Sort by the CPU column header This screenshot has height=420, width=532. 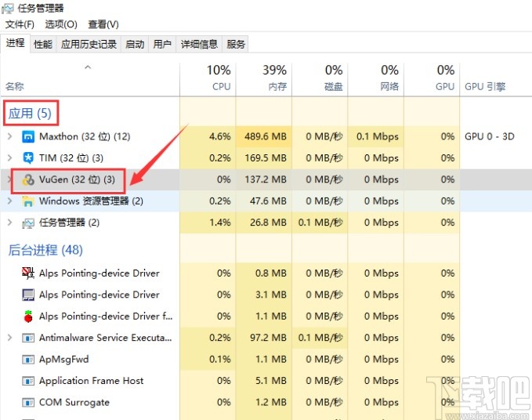[x=208, y=80]
